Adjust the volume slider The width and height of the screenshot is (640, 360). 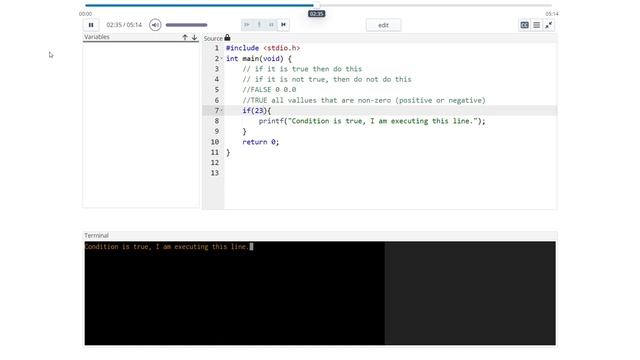(x=187, y=25)
